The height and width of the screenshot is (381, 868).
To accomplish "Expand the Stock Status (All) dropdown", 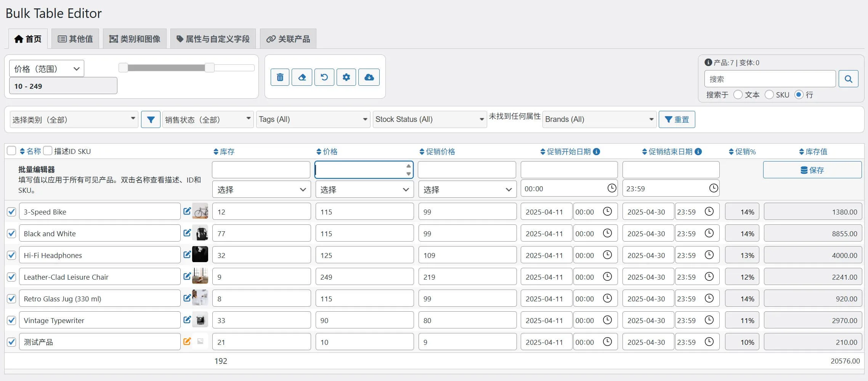I will pyautogui.click(x=429, y=120).
